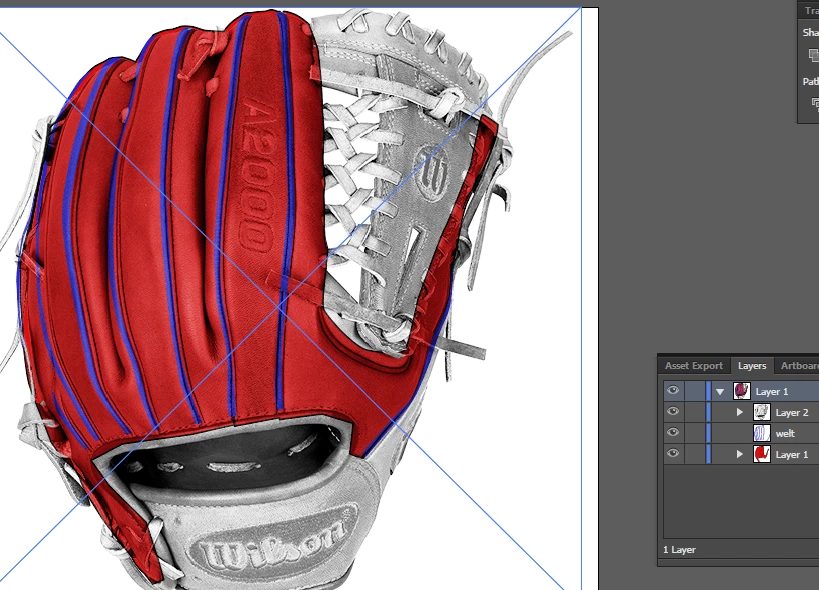
Task: Click the '1 Layer' count text
Action: point(679,550)
